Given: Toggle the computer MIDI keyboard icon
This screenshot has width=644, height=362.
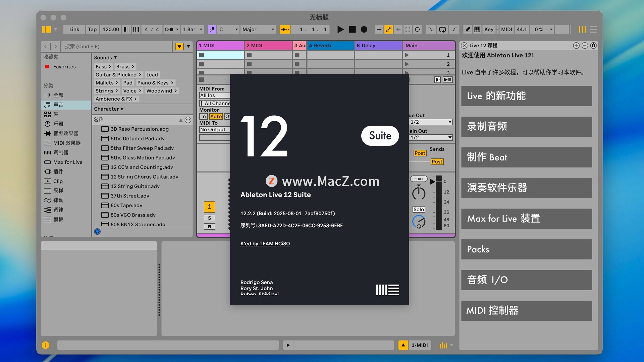Looking at the screenshot, I should point(477,29).
